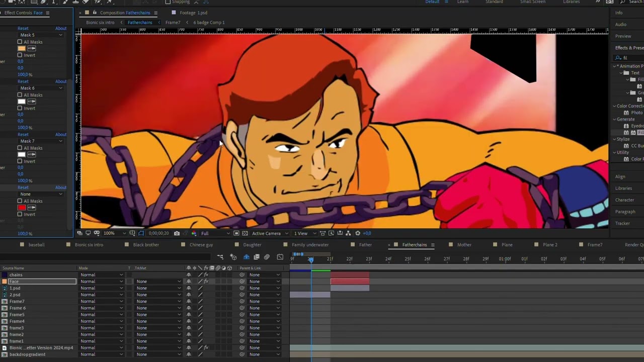Open the Bionic six intro timeline tab
Image resolution: width=644 pixels, height=362 pixels.
tap(89, 245)
